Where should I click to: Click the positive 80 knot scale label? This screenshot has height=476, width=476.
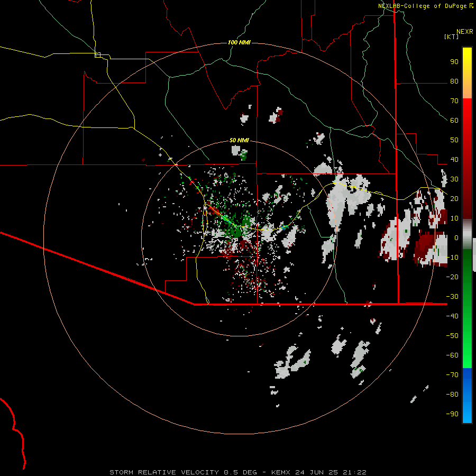[x=454, y=81]
